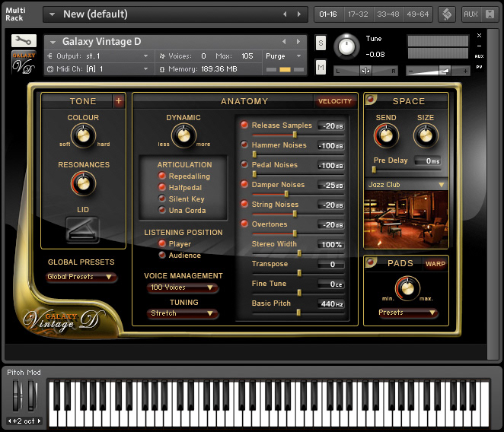Open the Galaxy Vintage D instrument menu

53,42
